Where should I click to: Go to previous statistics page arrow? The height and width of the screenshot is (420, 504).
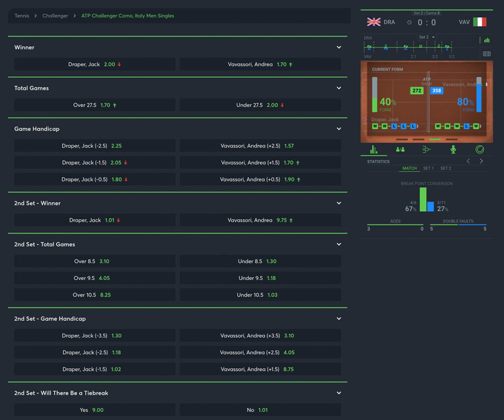point(469,161)
